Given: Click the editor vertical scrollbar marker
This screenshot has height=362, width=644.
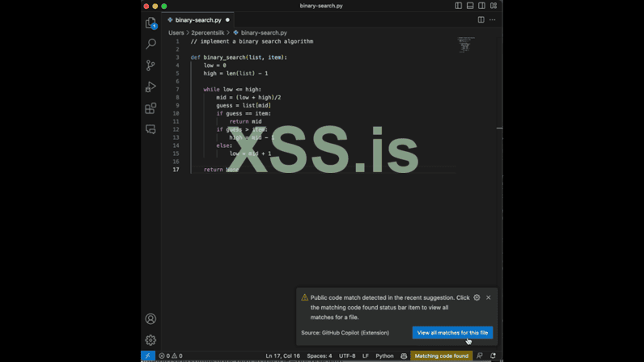Looking at the screenshot, I should (499, 128).
